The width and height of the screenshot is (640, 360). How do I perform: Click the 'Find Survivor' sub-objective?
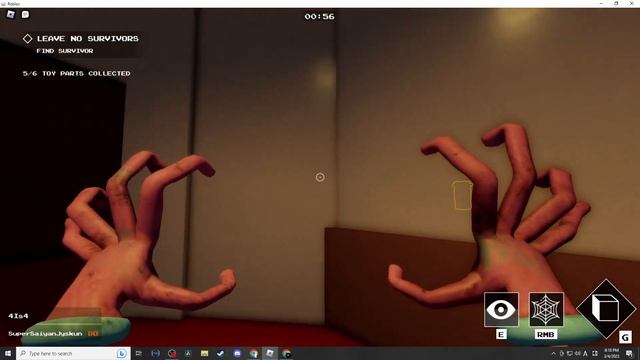pyautogui.click(x=65, y=51)
